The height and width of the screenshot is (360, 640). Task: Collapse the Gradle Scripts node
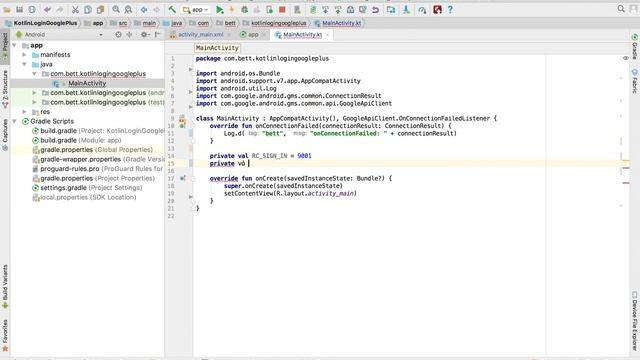[15, 121]
